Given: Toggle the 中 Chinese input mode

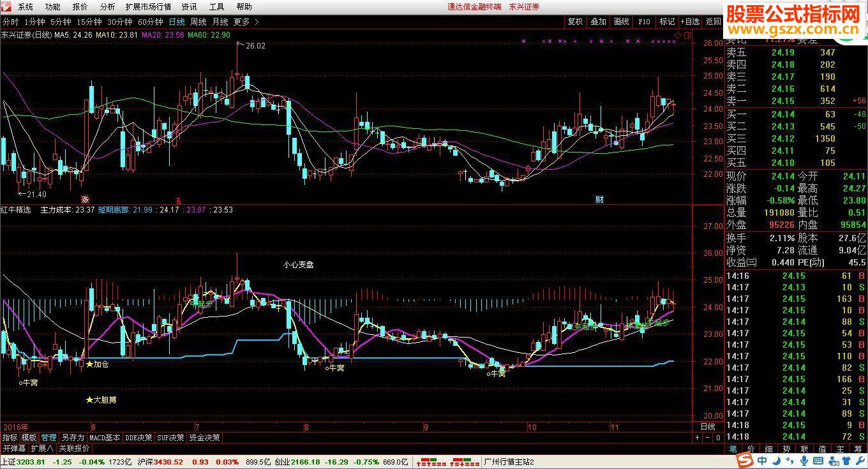Looking at the screenshot, I should pyautogui.click(x=762, y=461).
